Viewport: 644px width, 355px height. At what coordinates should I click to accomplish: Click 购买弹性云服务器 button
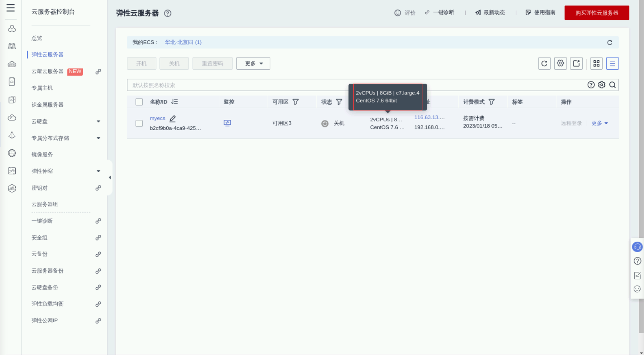click(597, 13)
